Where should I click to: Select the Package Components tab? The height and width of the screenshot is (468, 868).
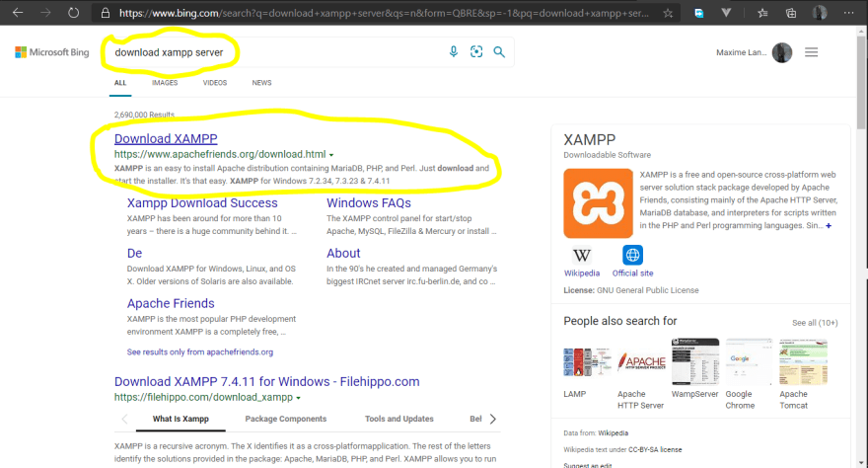286,419
